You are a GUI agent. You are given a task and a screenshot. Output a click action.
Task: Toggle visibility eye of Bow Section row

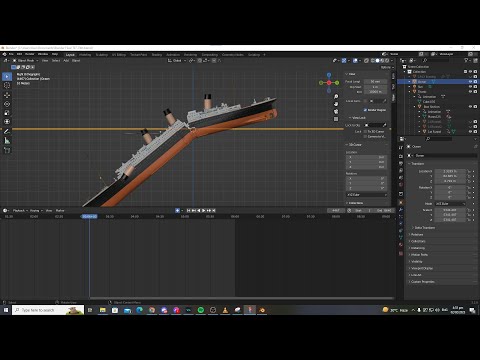coord(470,107)
